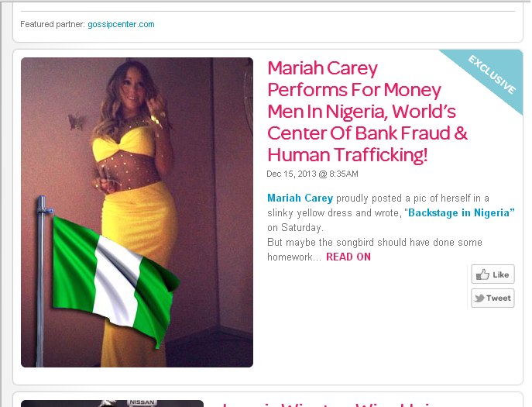Click the EXCLUSIVE corner ribbon
This screenshot has height=407, width=532.
[x=489, y=77]
